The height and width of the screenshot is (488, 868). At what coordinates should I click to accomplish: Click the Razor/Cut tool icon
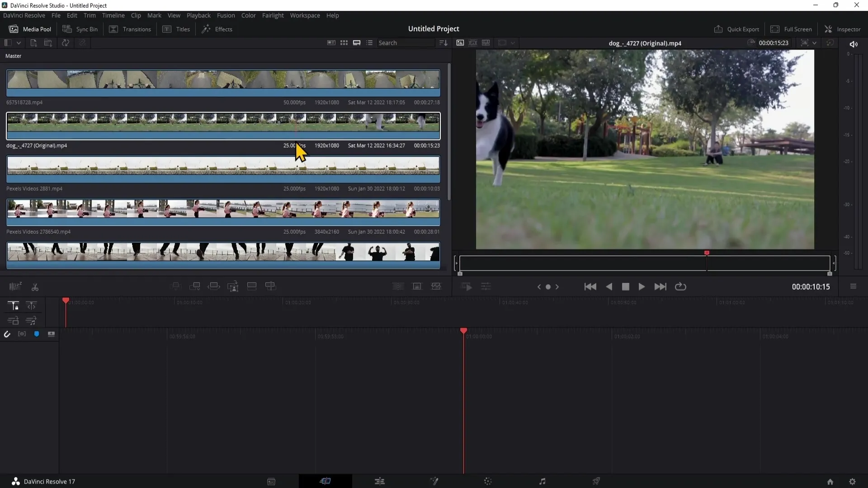coord(34,286)
